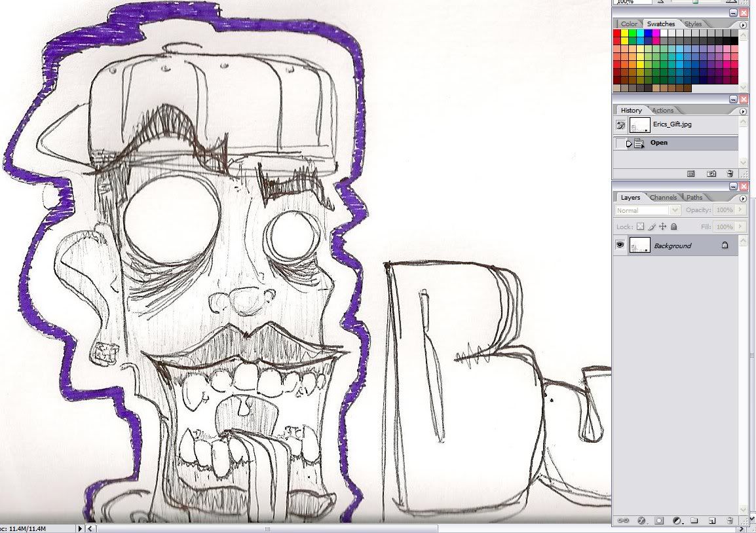
Task: Click the Open state document icon
Action: click(639, 143)
